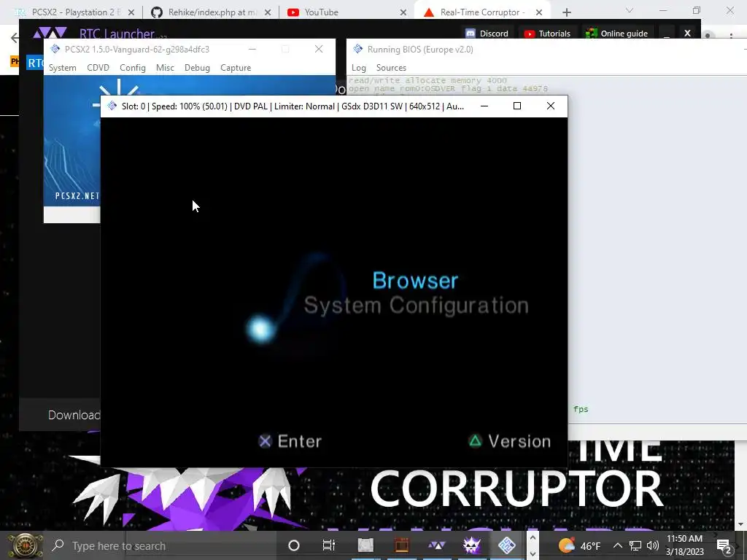Click the triangle Version prompt
Image resolution: width=747 pixels, height=560 pixels.
[510, 441]
